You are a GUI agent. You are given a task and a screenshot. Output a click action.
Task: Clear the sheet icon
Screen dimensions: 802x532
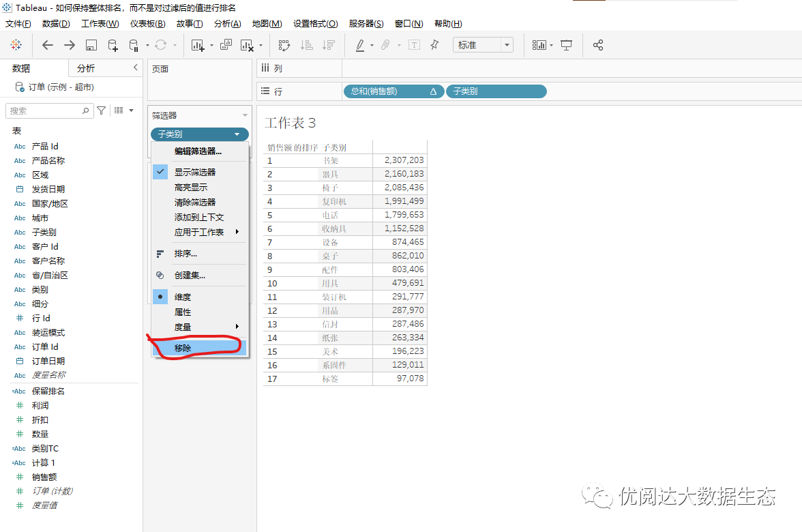pyautogui.click(x=247, y=45)
